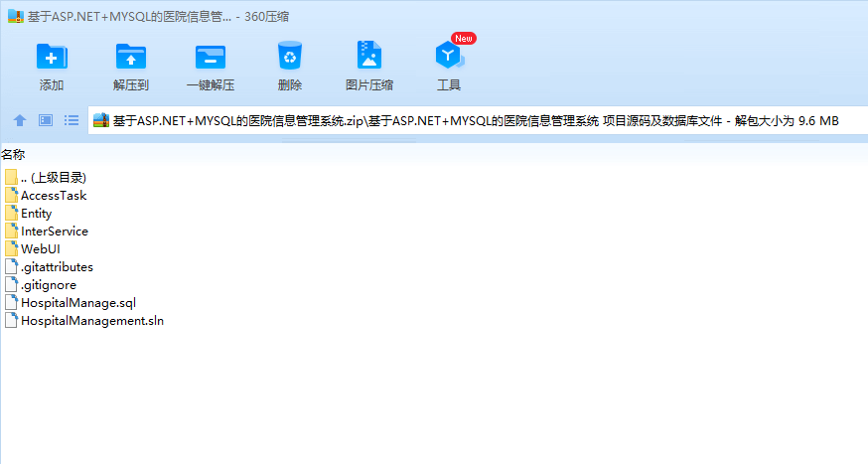
Task: Click the window title text with 360压缩
Action: [x=158, y=17]
